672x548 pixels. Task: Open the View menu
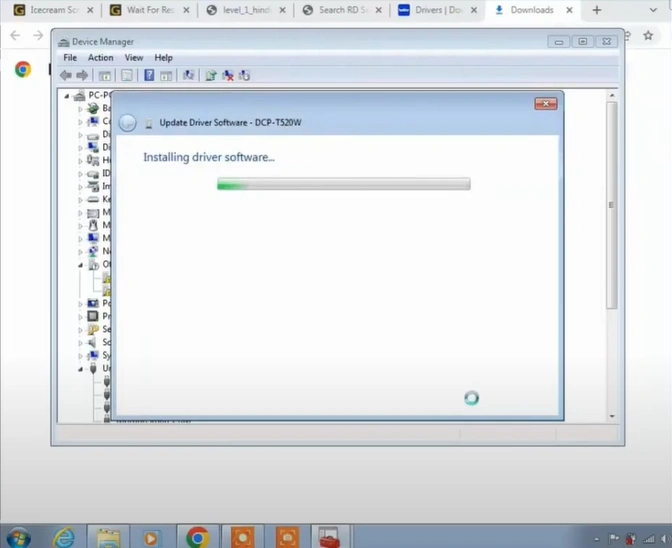(x=133, y=58)
